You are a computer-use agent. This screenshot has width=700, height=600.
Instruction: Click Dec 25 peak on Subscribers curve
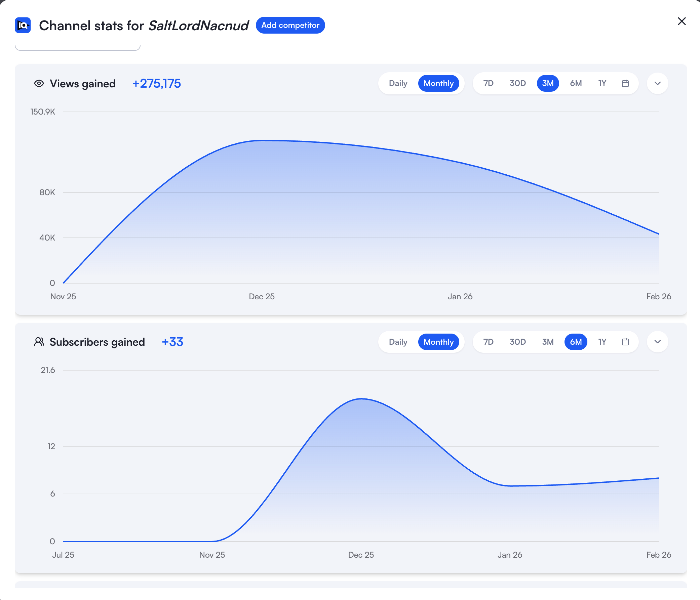click(361, 399)
